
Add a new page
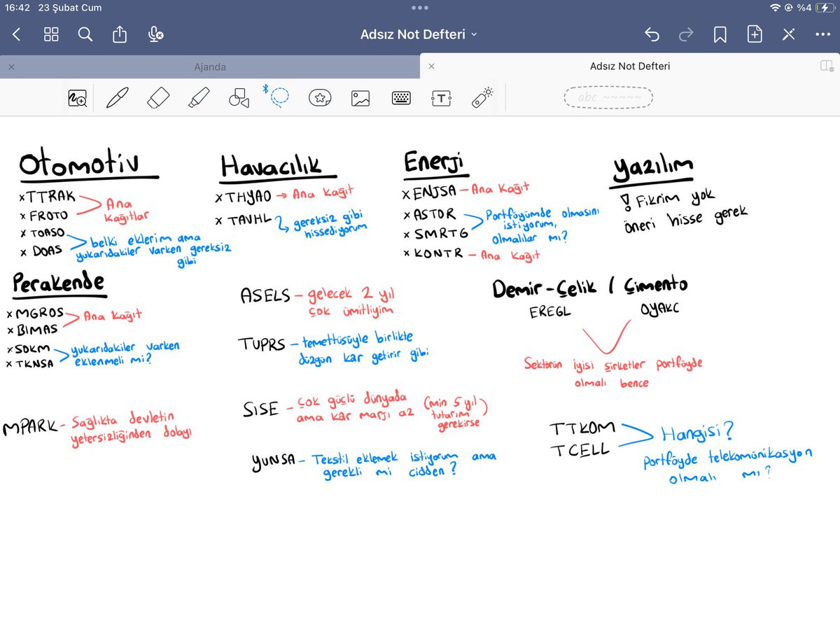click(x=755, y=34)
